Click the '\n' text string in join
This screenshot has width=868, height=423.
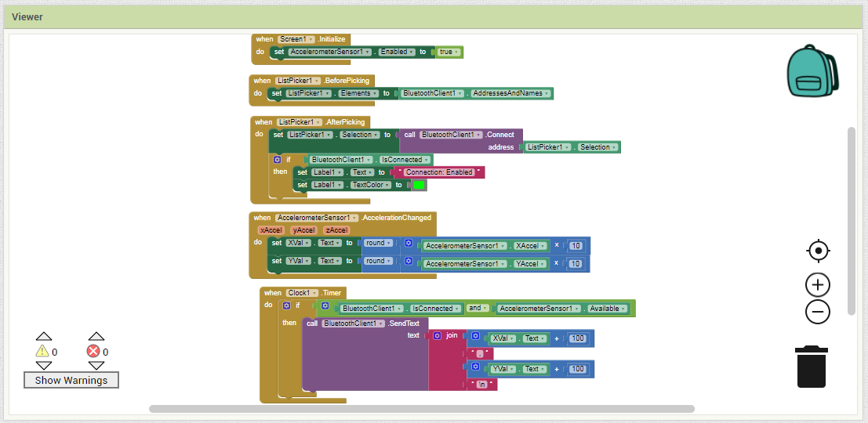tap(481, 385)
